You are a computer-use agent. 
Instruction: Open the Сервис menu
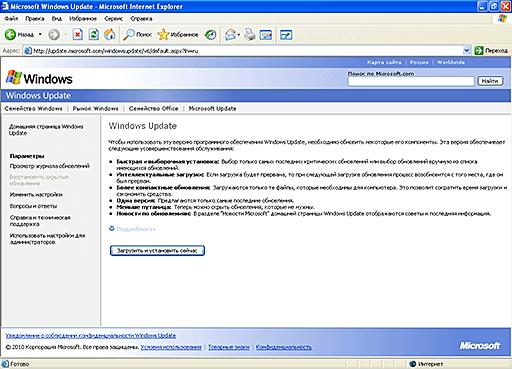(113, 19)
